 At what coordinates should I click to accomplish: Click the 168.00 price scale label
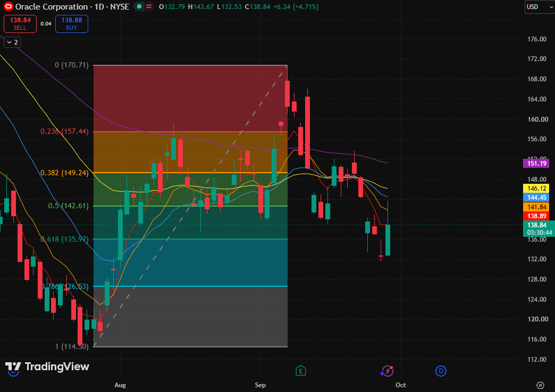pos(536,79)
